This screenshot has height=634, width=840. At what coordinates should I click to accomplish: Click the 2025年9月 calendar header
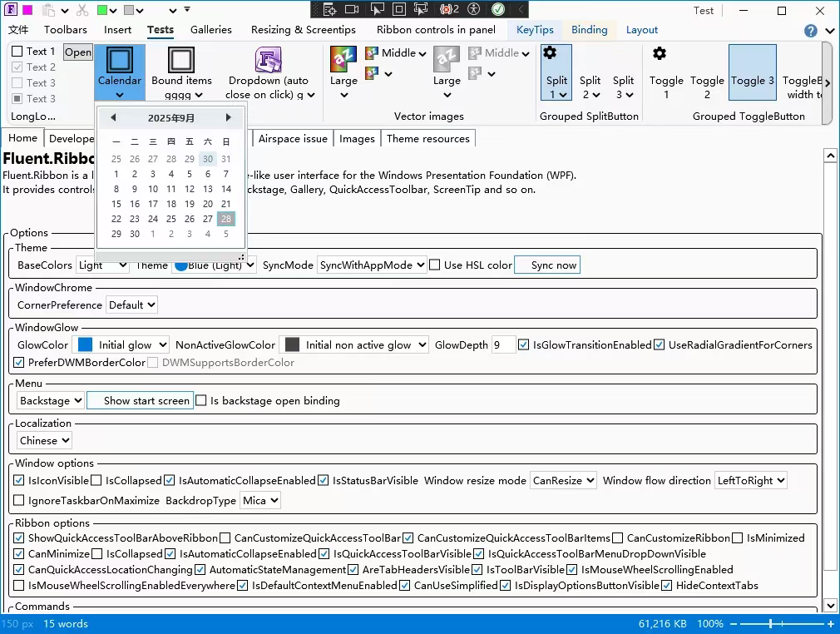170,118
